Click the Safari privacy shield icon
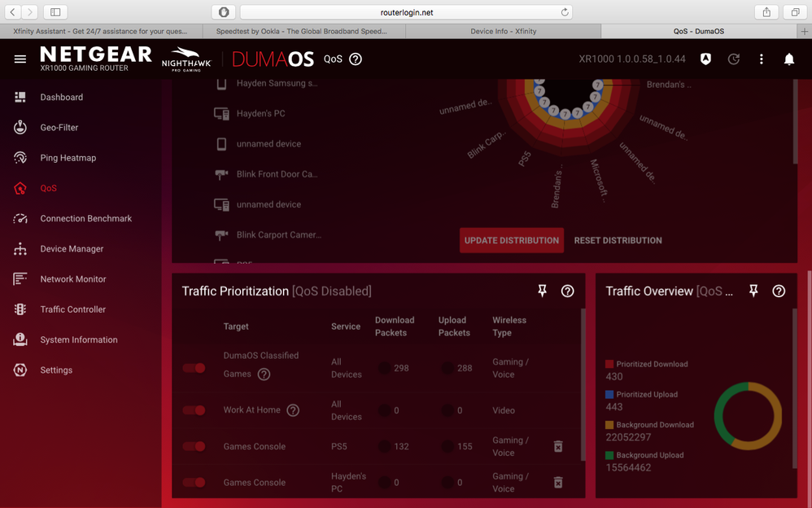Viewport: 812px width, 508px height. 224,12
